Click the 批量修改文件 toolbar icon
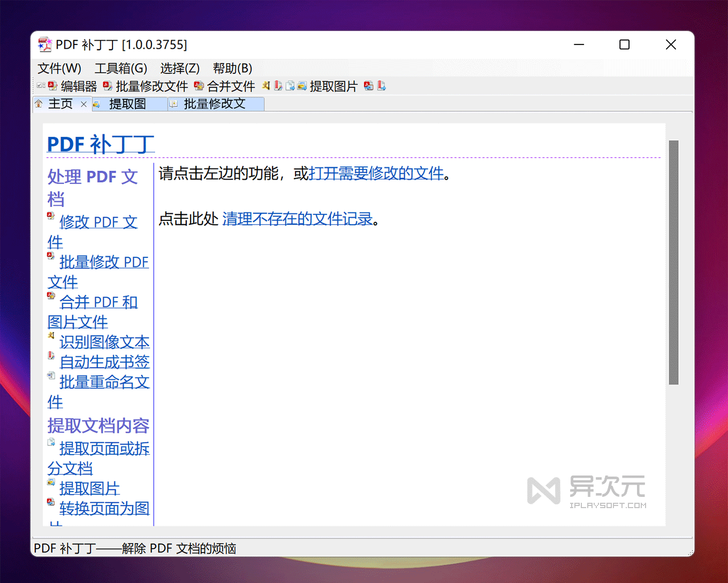The height and width of the screenshot is (583, 728). tap(108, 86)
